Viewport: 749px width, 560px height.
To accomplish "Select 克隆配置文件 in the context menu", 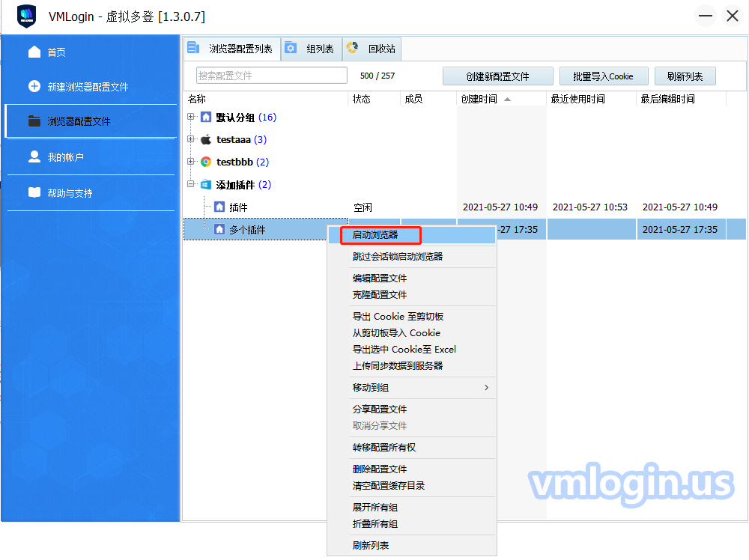I will pyautogui.click(x=380, y=295).
